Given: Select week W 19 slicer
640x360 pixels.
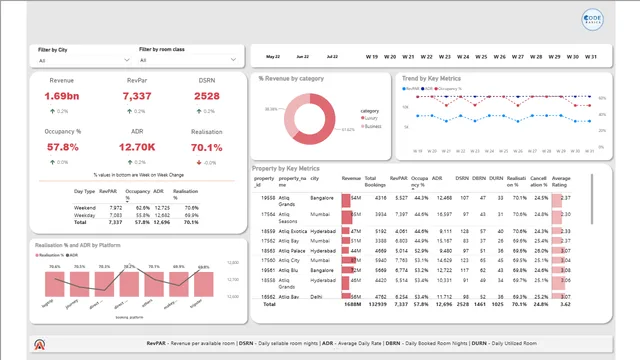Looking at the screenshot, I should (x=372, y=57).
